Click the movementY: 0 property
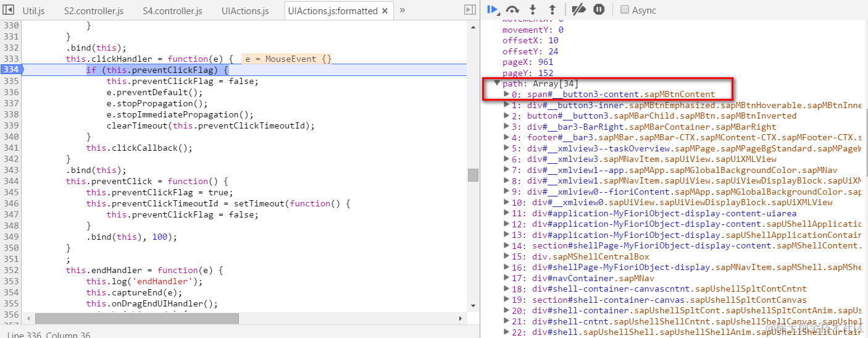Screen dimensions: 868x338 (x=533, y=30)
